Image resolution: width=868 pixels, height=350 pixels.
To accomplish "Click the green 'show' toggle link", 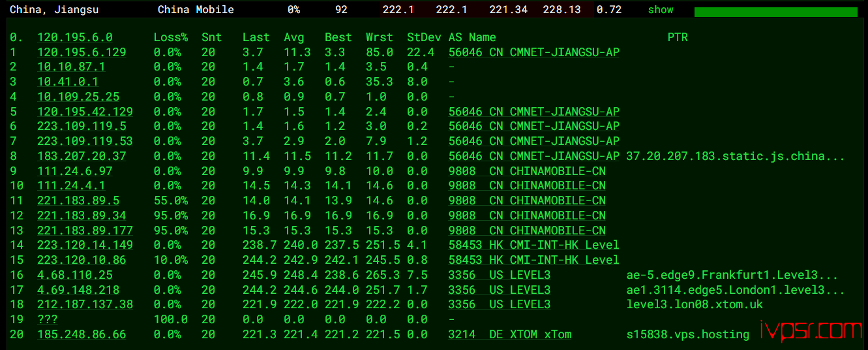I will tap(661, 10).
